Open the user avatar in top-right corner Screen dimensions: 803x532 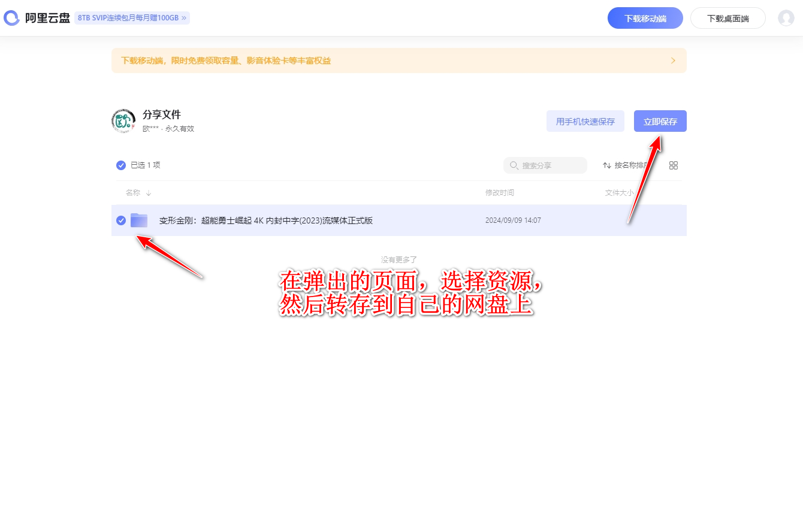[786, 18]
